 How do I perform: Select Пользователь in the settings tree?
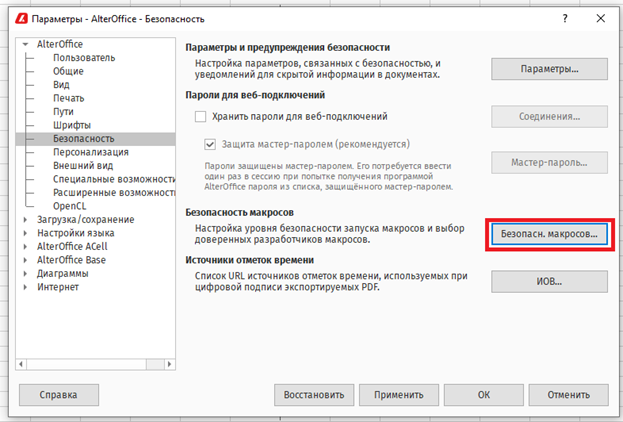pos(84,58)
